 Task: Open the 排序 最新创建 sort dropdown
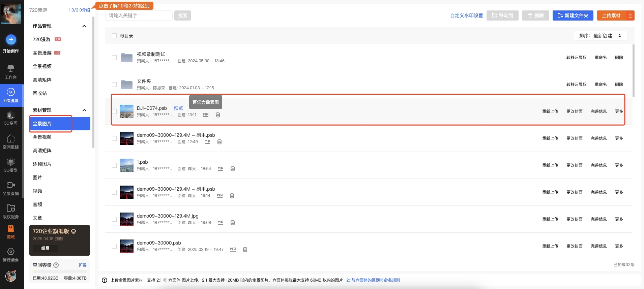click(601, 36)
